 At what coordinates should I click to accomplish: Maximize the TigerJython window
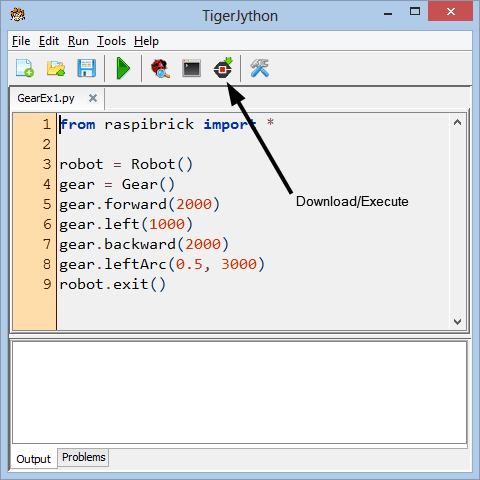pos(415,12)
